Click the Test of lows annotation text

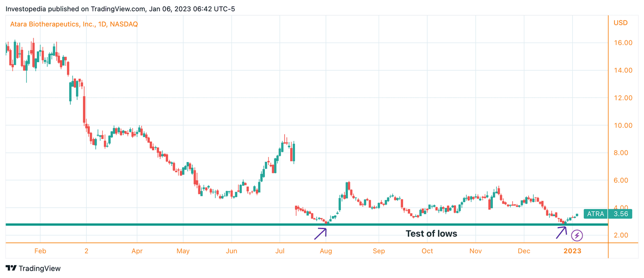pos(431,234)
